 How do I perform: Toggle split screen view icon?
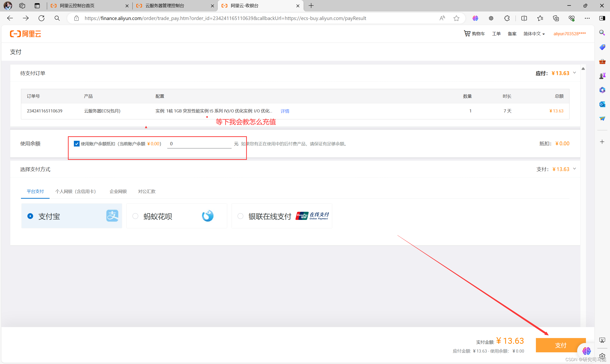(524, 18)
